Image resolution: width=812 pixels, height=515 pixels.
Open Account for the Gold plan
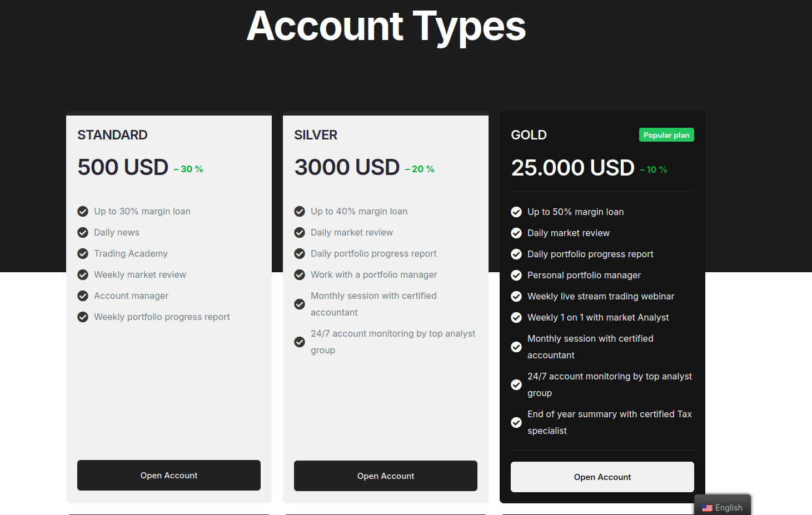pyautogui.click(x=602, y=477)
